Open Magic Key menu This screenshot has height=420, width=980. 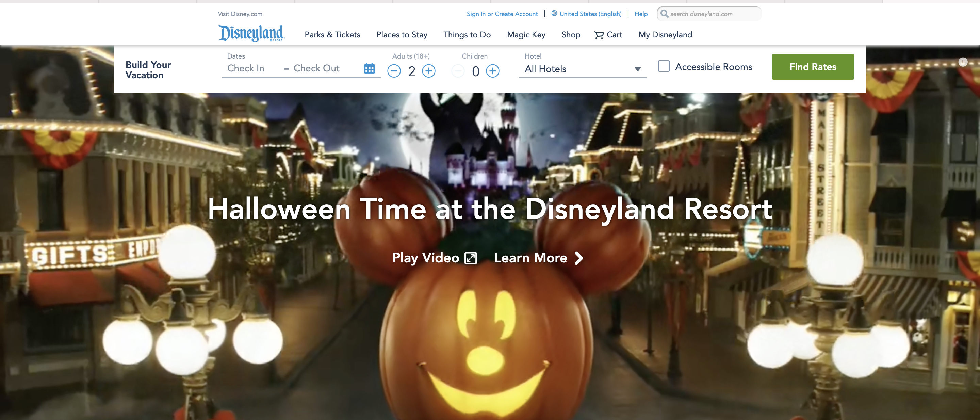526,35
